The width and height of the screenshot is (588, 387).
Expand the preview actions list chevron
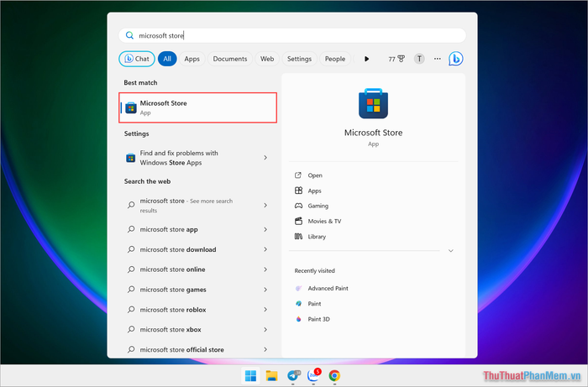[x=451, y=251]
